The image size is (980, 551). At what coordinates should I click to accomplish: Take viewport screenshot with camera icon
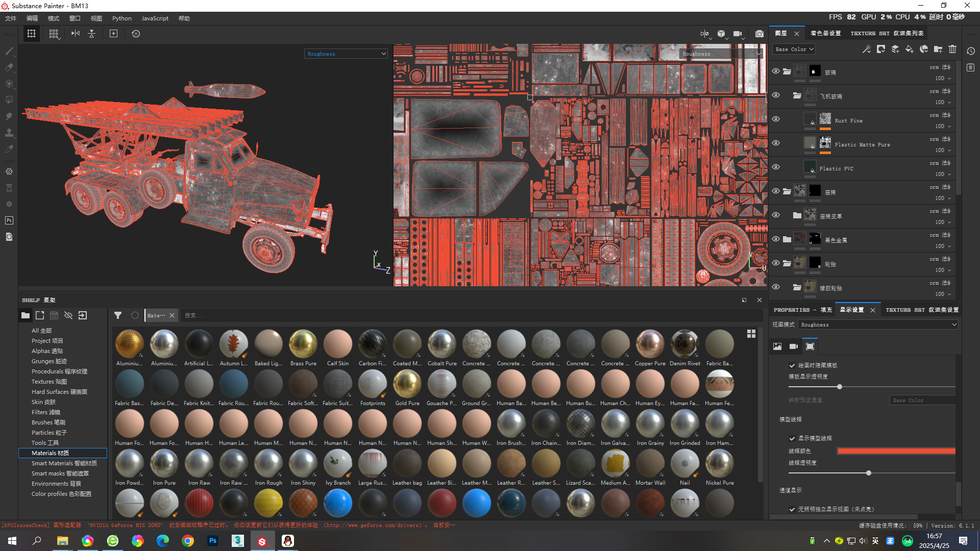[x=759, y=34]
